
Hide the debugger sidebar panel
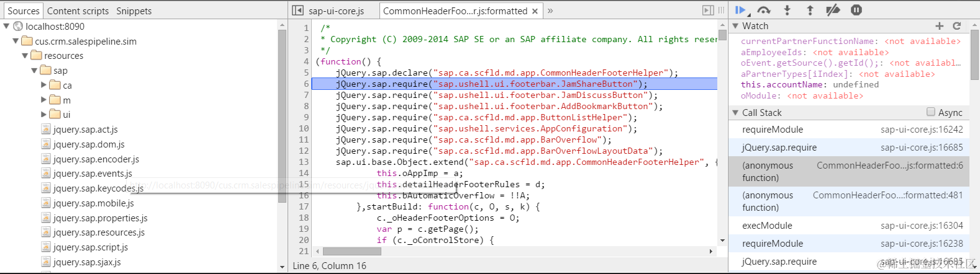coord(708,11)
